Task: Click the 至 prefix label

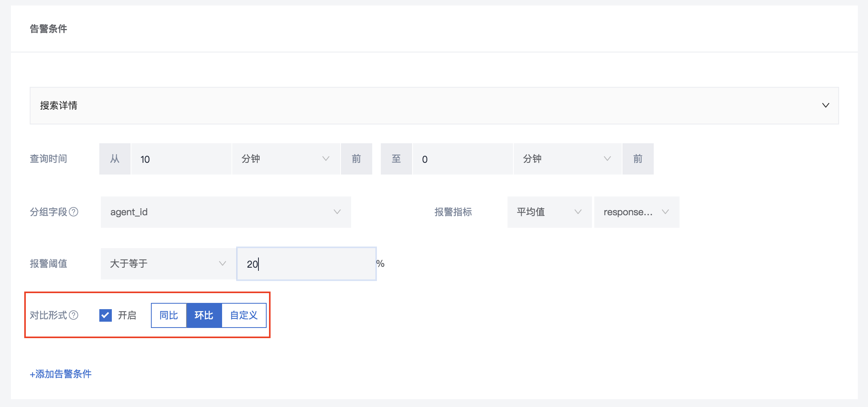Action: [396, 159]
